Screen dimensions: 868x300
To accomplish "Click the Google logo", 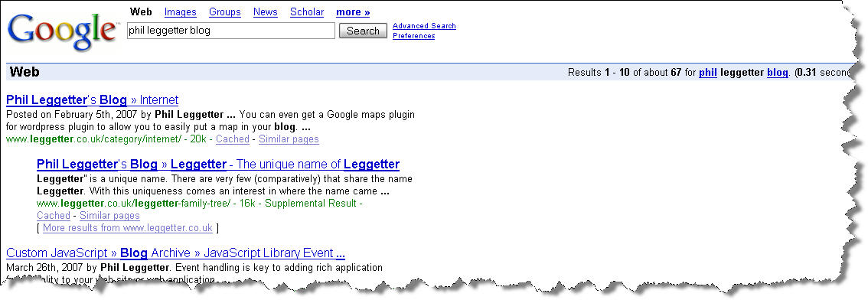I will (x=62, y=33).
